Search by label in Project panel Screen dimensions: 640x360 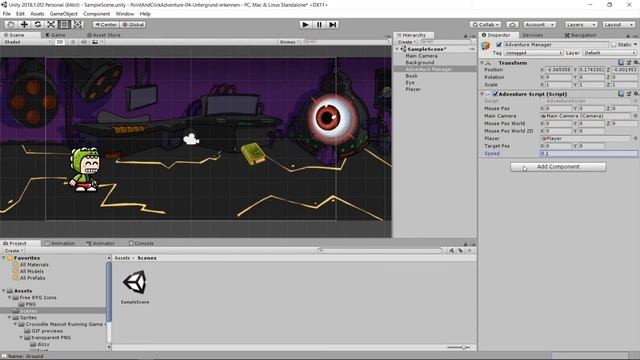(460, 250)
